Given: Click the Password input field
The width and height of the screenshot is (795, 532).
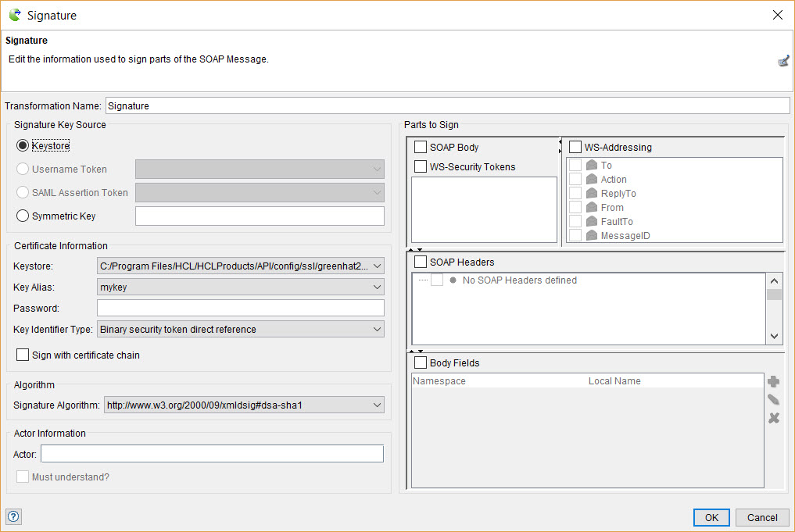Looking at the screenshot, I should click(x=241, y=308).
